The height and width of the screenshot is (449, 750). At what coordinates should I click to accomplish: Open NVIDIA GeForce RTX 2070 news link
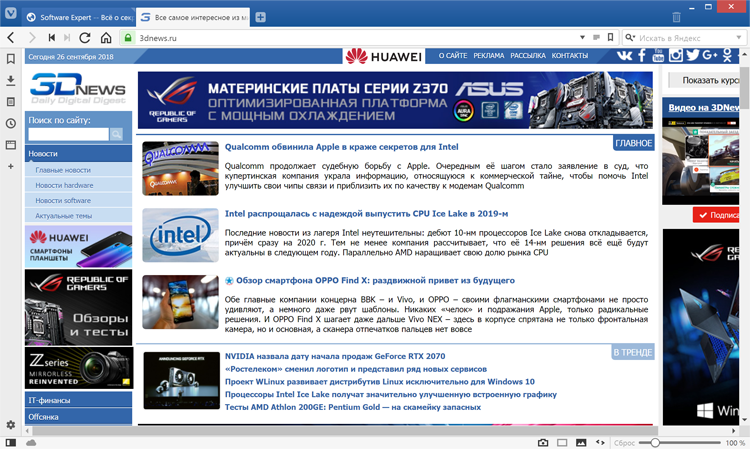[x=335, y=356]
